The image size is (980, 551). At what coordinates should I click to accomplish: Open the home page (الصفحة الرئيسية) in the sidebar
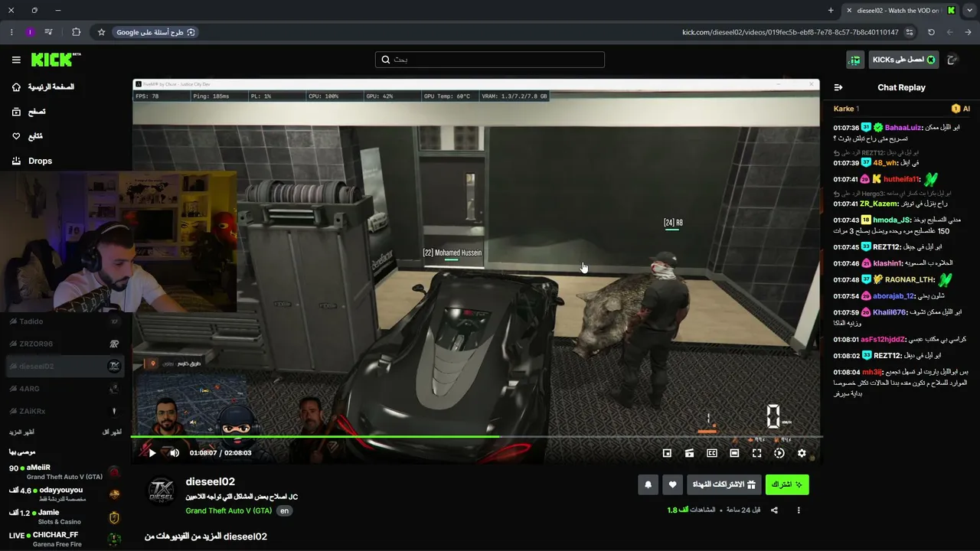tap(43, 87)
